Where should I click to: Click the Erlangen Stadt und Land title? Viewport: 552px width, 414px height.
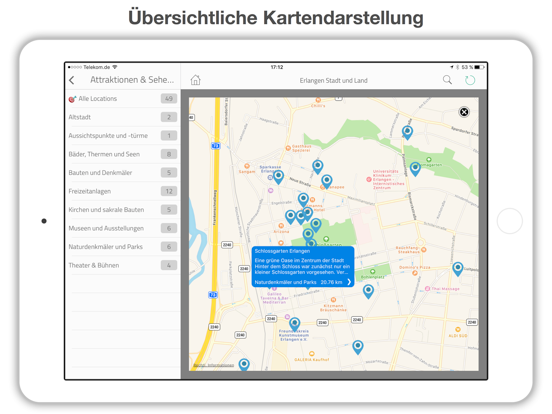pyautogui.click(x=333, y=81)
